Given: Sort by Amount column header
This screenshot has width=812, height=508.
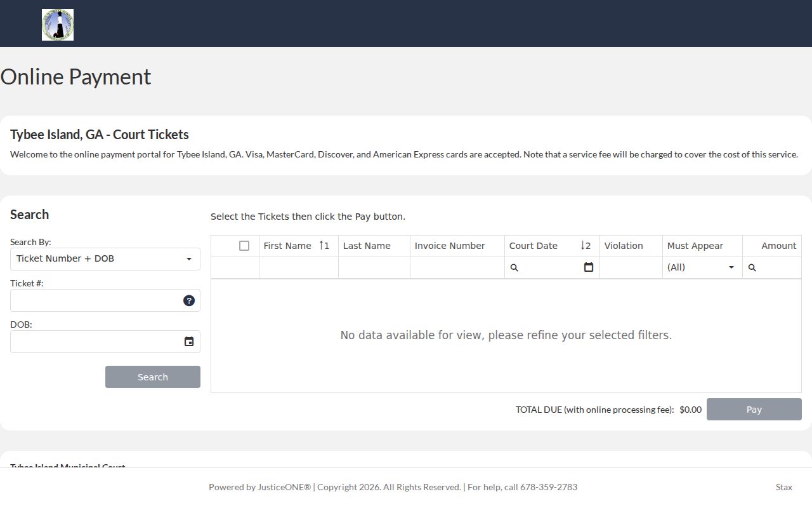Looking at the screenshot, I should point(772,246).
